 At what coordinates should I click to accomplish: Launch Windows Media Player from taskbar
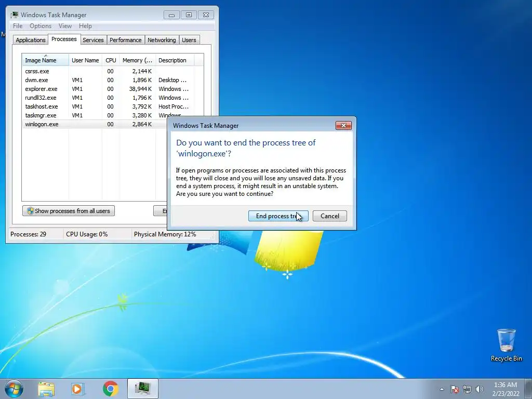pos(78,389)
